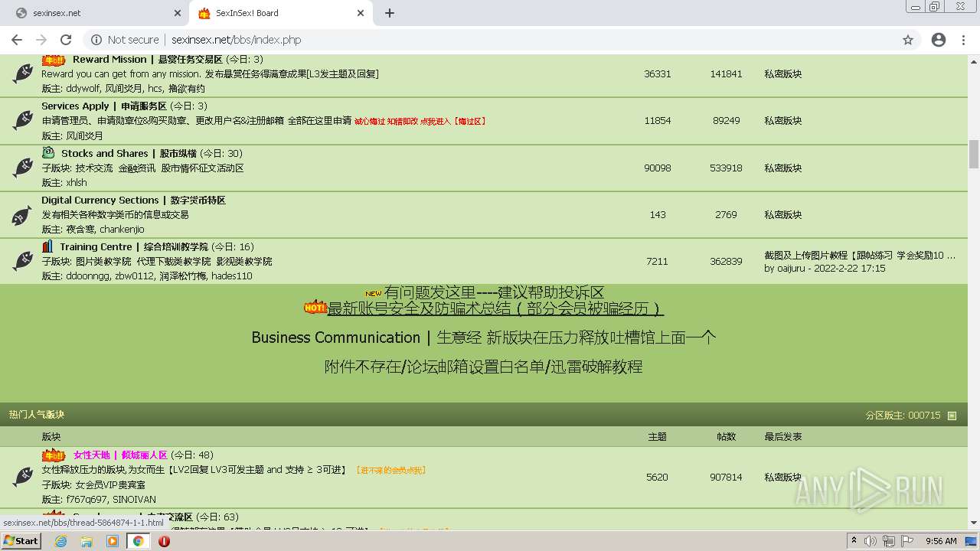980x551 pixels.
Task: Open last post 截图及上传图片教程
Action: pos(859,255)
